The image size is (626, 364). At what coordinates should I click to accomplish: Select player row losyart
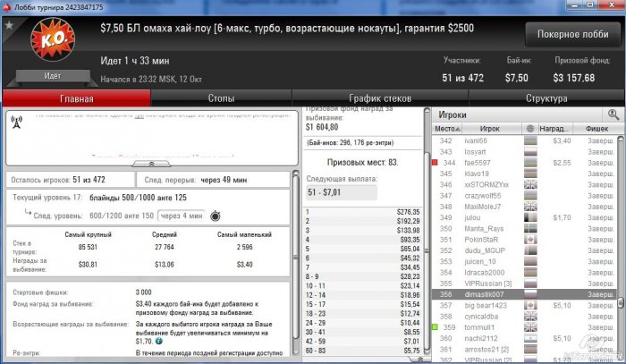point(525,152)
